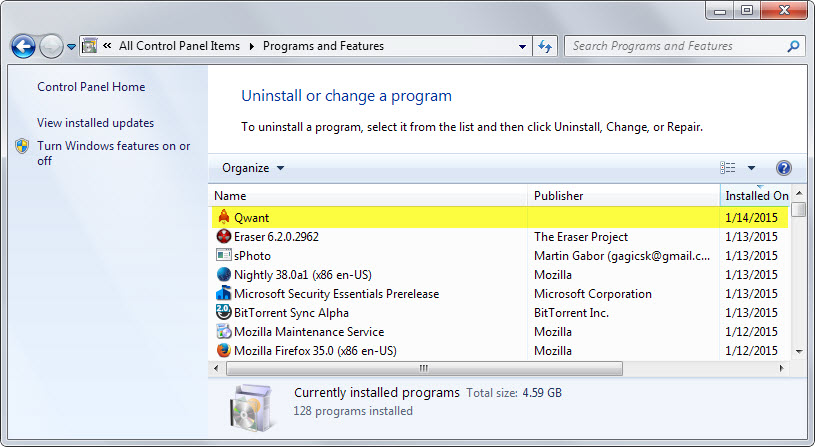This screenshot has height=447, width=815.
Task: Click the search magnifier icon
Action: click(x=793, y=46)
